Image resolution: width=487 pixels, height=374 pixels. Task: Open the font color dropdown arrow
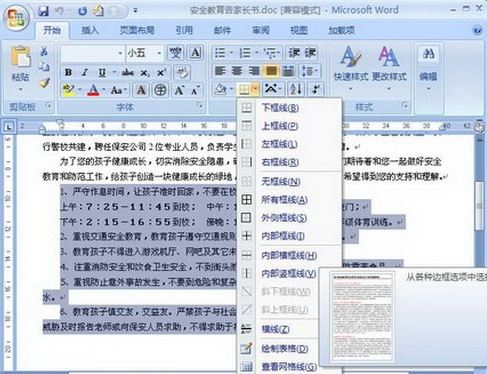104,90
